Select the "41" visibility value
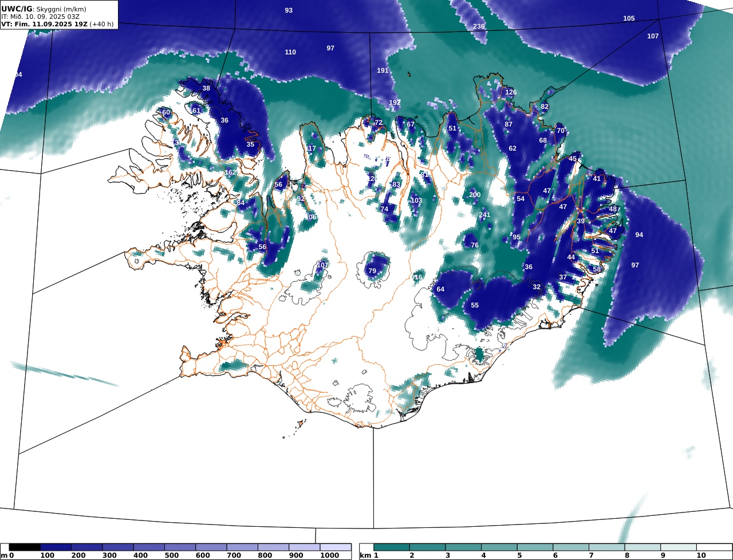 [x=597, y=179]
